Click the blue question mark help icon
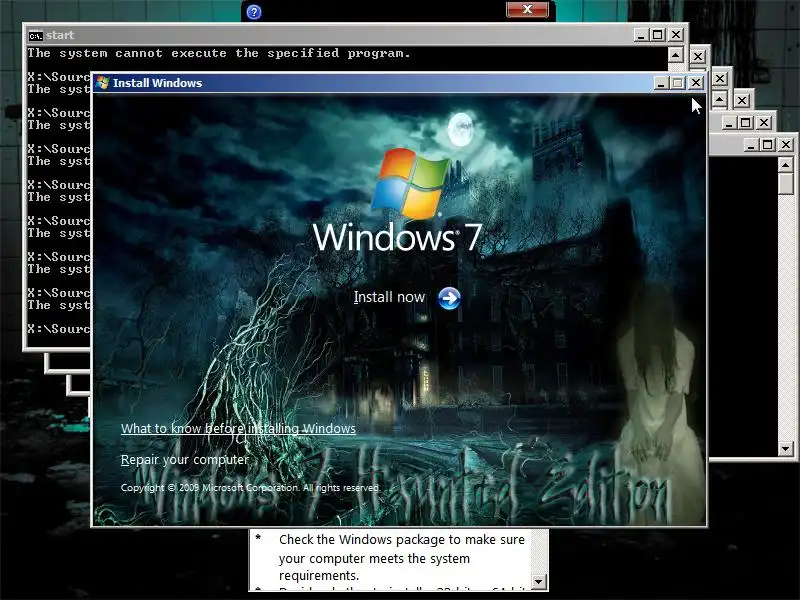800x600 pixels. (254, 12)
